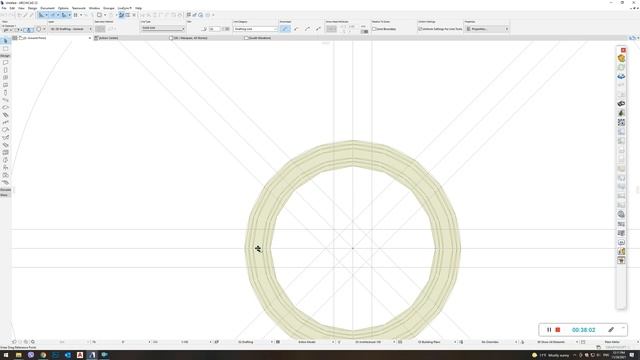Choose the single straight line geometry method
Image resolution: width=640 pixels, height=360 pixels.
(x=285, y=29)
